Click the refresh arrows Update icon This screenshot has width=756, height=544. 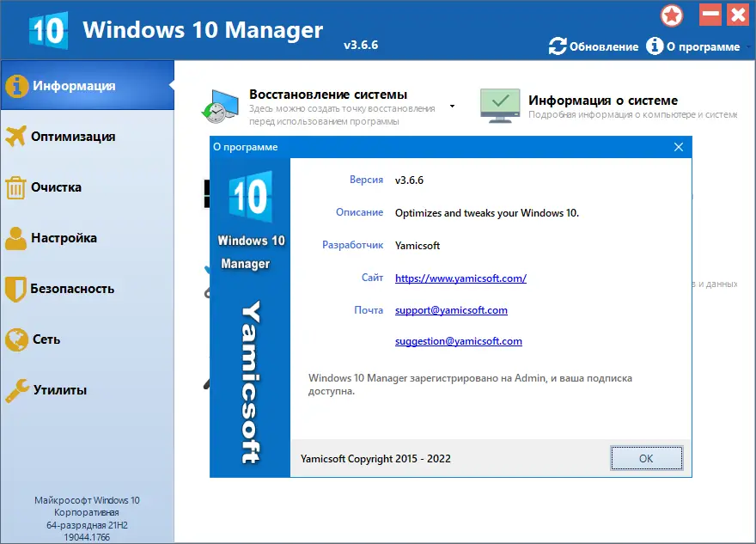tap(558, 46)
